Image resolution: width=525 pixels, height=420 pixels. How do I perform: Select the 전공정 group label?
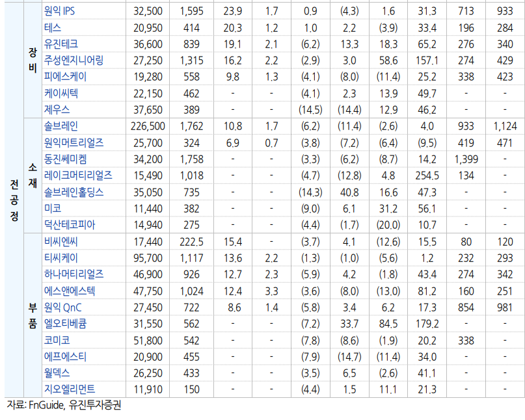click(x=14, y=200)
